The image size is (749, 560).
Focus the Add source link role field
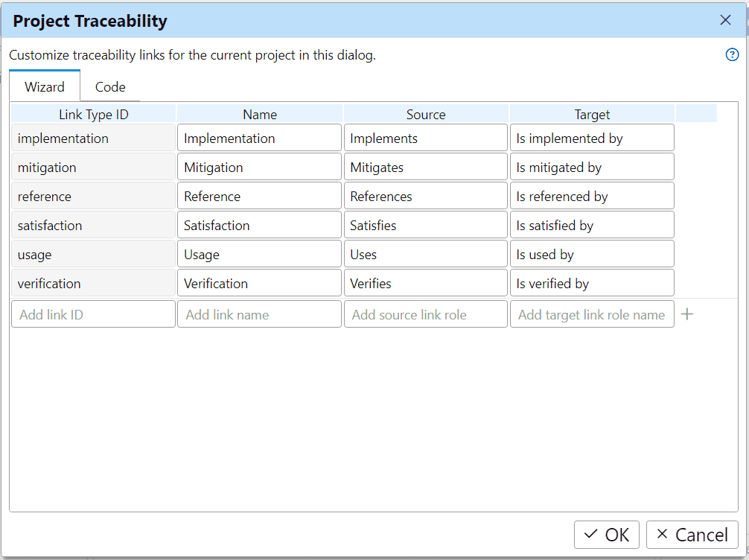click(426, 314)
